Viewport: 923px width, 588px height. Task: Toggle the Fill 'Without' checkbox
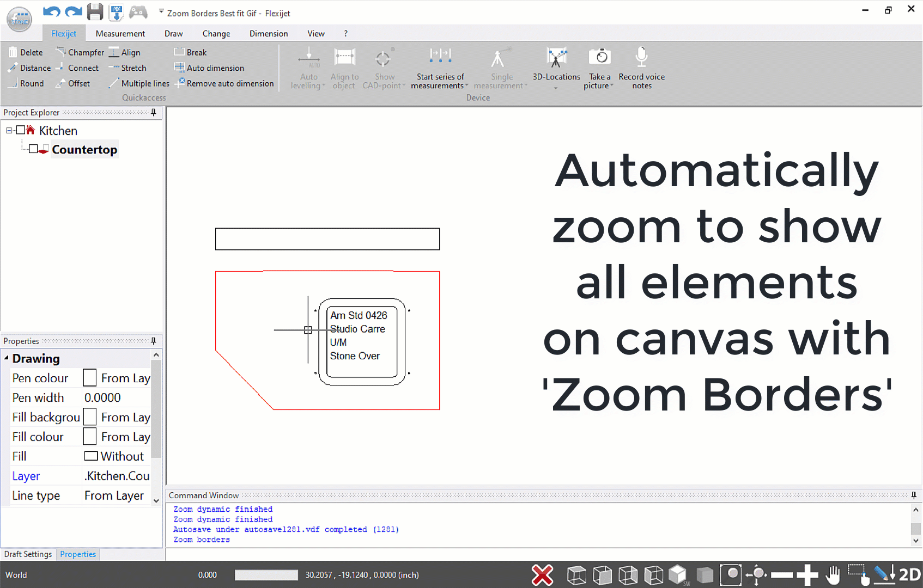point(90,456)
